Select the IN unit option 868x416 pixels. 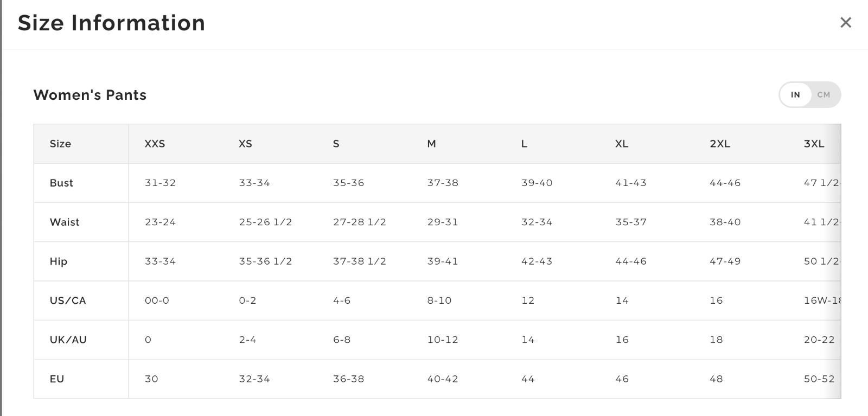point(795,95)
